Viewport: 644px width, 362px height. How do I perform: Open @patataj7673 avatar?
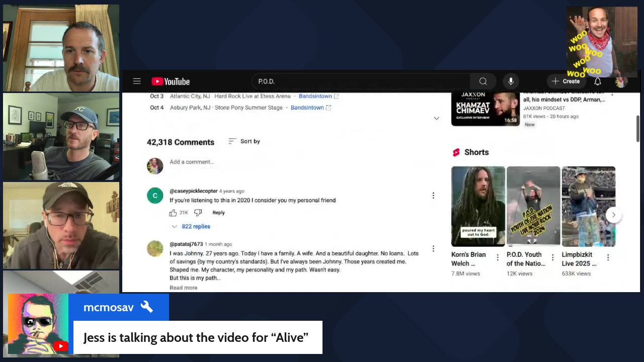click(155, 248)
